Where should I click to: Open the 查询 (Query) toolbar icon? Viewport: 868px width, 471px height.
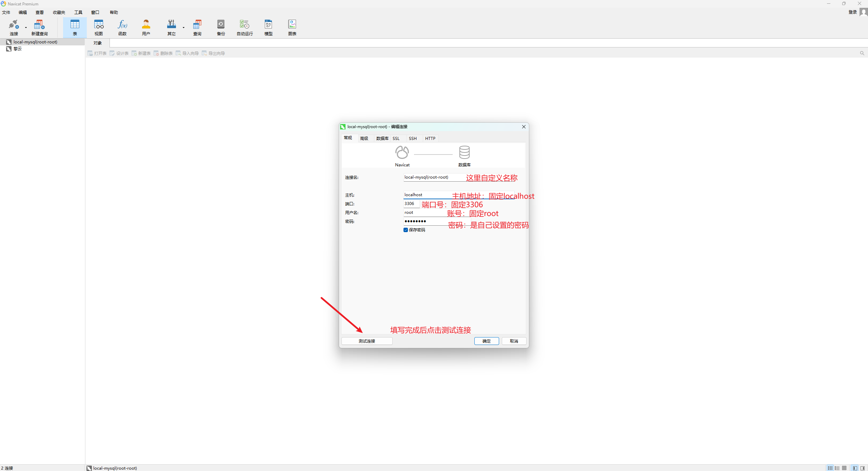click(197, 27)
